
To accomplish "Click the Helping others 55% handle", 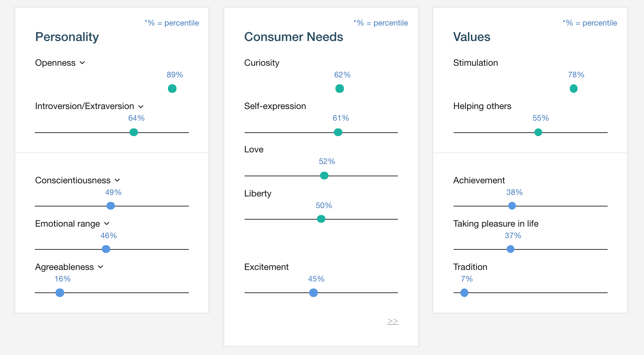I will pyautogui.click(x=538, y=132).
